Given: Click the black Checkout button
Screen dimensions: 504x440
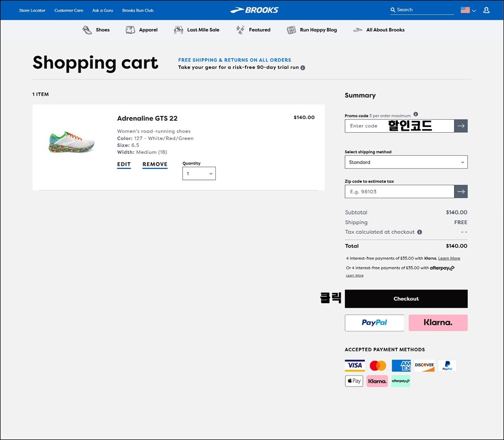Looking at the screenshot, I should point(406,299).
